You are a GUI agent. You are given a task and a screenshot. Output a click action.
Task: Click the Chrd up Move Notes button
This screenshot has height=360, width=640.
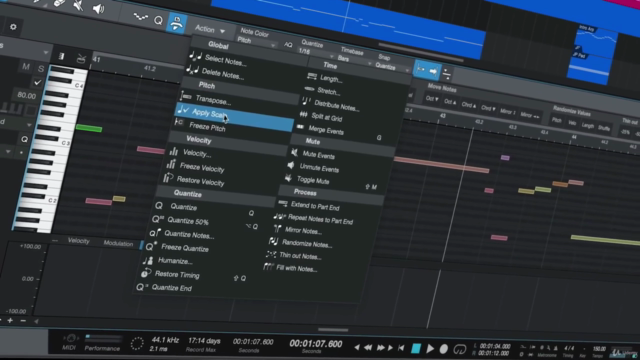[469, 105]
